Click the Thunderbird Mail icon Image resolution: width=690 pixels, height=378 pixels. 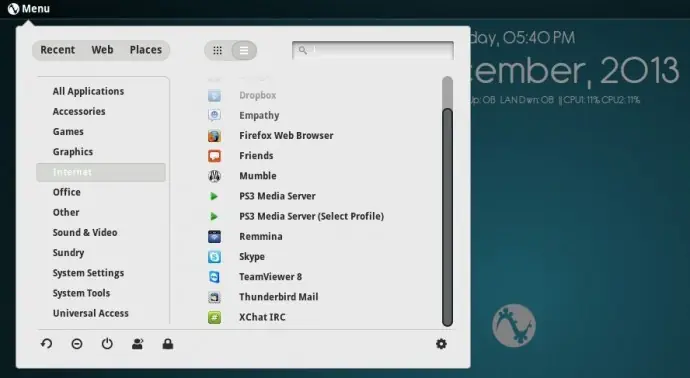214,297
